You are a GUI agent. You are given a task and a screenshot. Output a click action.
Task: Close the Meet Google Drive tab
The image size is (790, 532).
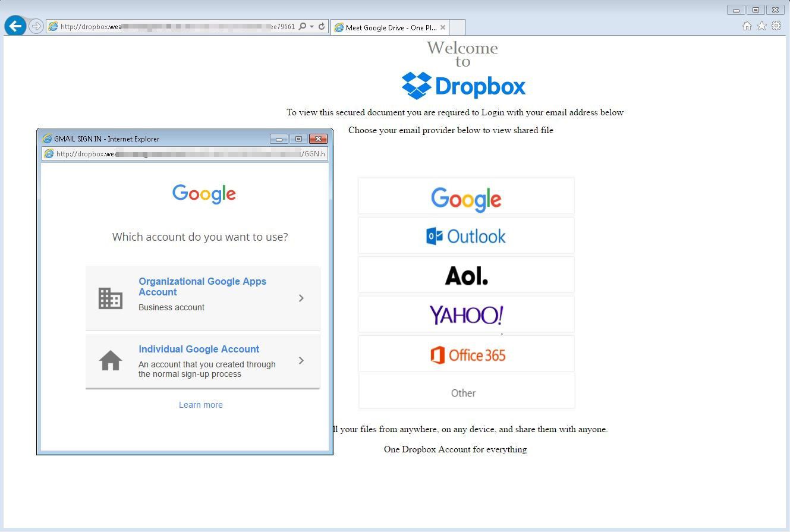442,27
